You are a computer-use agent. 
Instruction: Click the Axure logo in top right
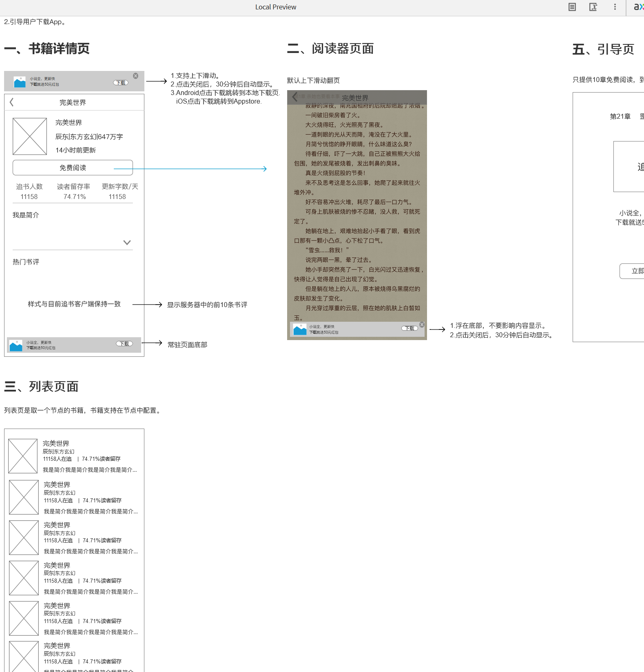click(639, 7)
